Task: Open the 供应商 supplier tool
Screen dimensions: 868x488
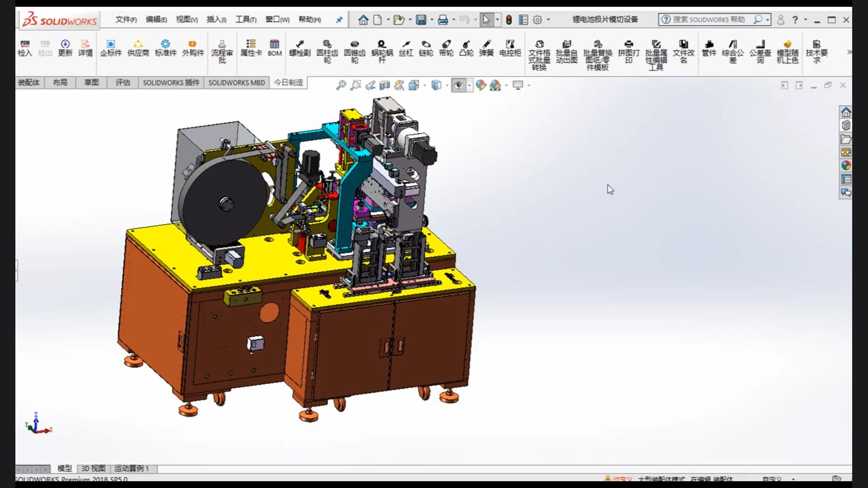Action: click(138, 48)
